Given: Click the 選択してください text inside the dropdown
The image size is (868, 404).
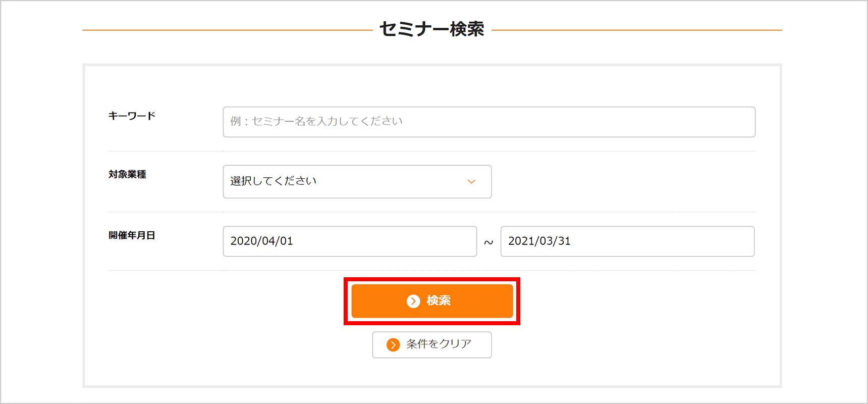Looking at the screenshot, I should pos(274,181).
